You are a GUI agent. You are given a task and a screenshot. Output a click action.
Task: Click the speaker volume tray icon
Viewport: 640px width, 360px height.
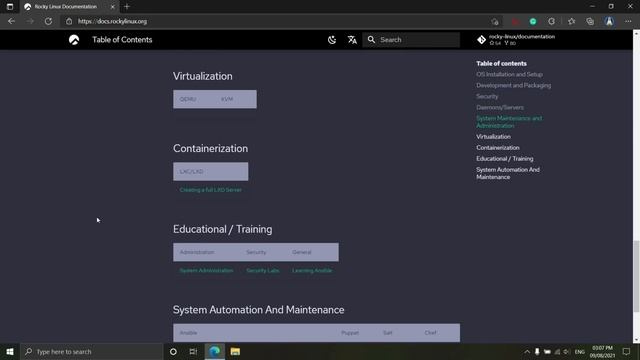[567, 351]
